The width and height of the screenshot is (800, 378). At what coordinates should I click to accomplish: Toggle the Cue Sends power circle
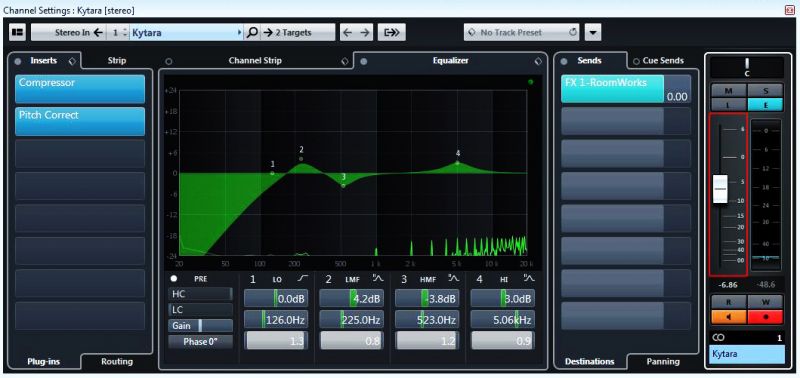636,61
